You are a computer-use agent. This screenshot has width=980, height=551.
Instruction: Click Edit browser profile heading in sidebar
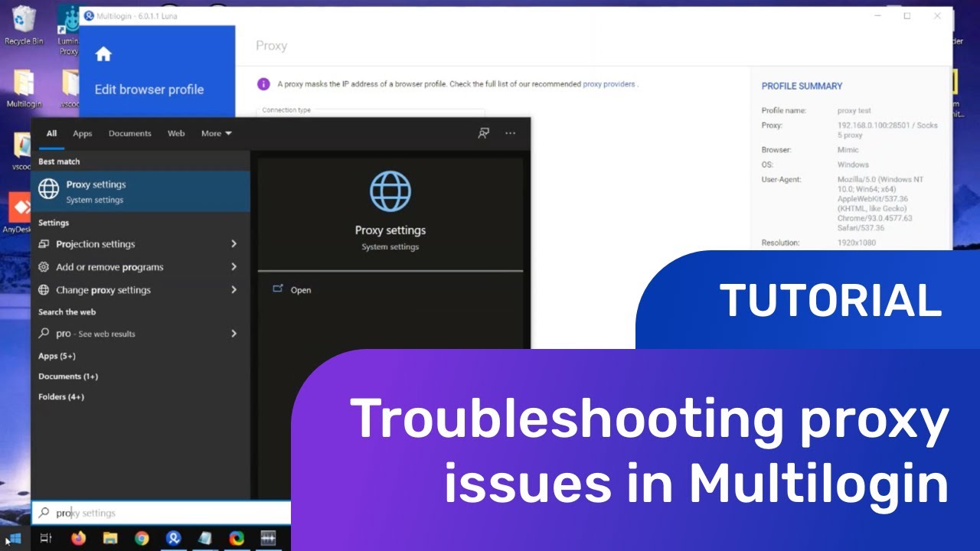pyautogui.click(x=149, y=90)
